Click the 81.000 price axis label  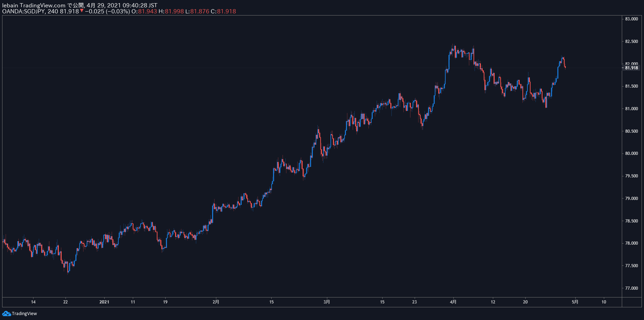(x=631, y=109)
